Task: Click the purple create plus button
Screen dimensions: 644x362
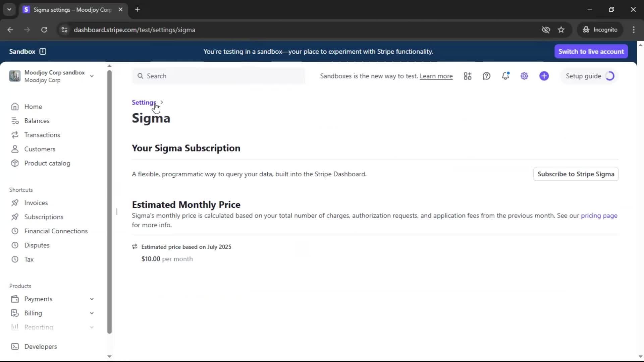Action: tap(544, 76)
